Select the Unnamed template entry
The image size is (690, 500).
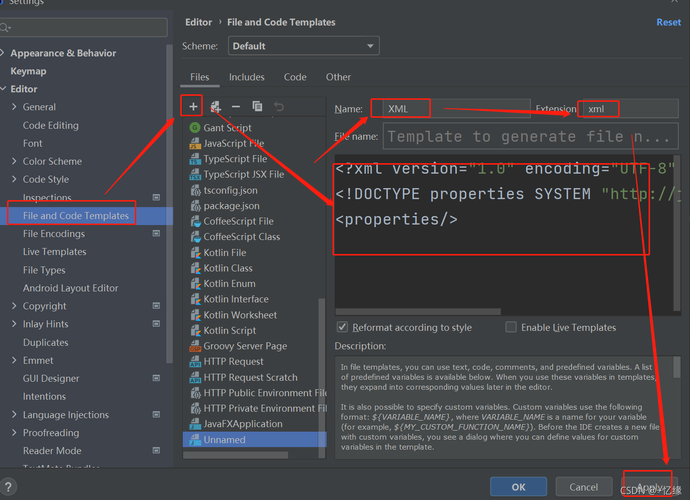(254, 439)
